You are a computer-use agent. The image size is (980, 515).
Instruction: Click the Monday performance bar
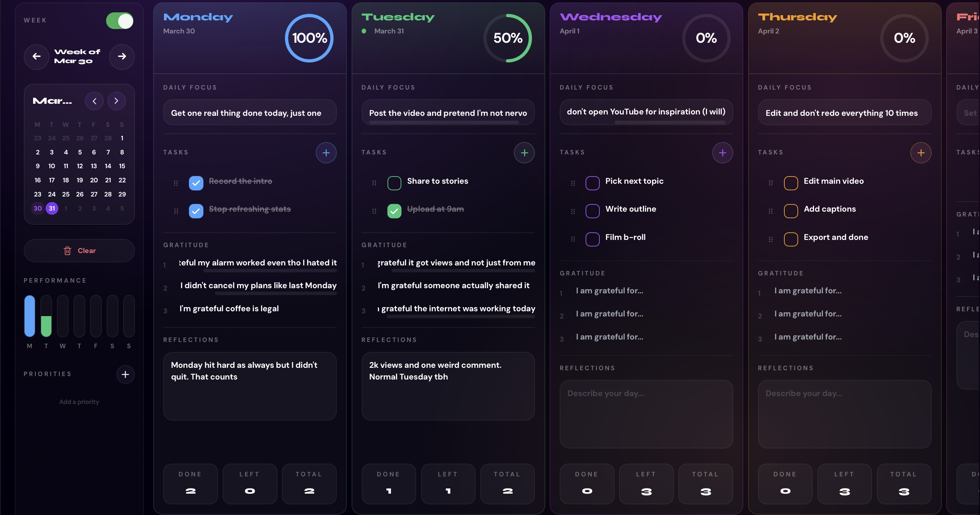click(30, 316)
